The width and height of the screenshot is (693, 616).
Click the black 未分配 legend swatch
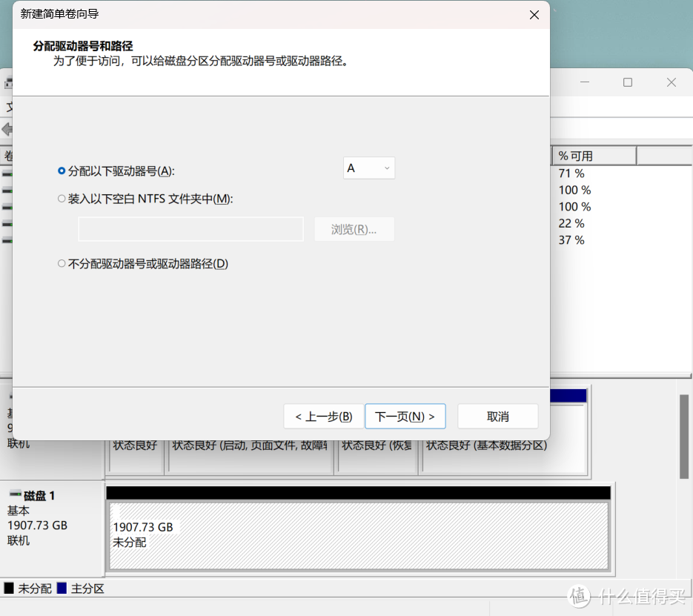pyautogui.click(x=7, y=588)
